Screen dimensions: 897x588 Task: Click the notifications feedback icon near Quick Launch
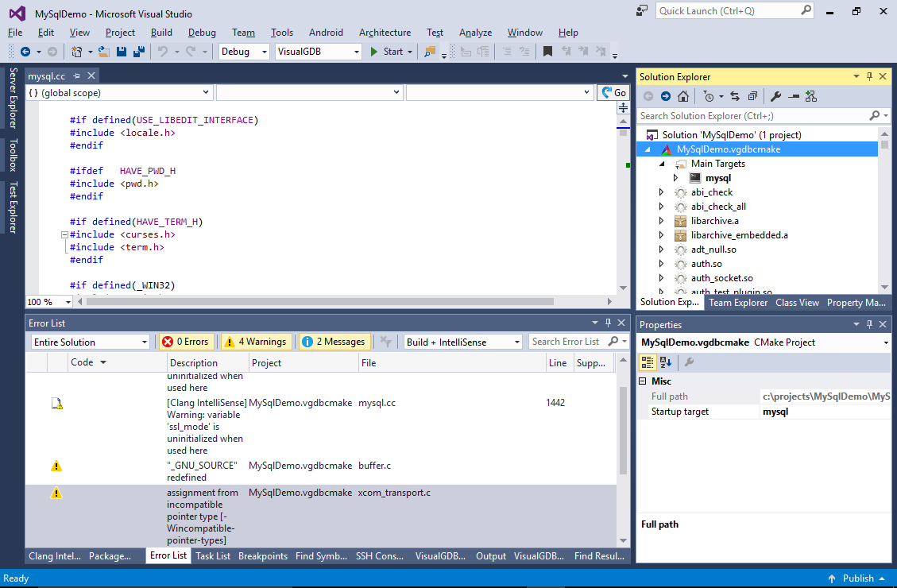coord(642,10)
